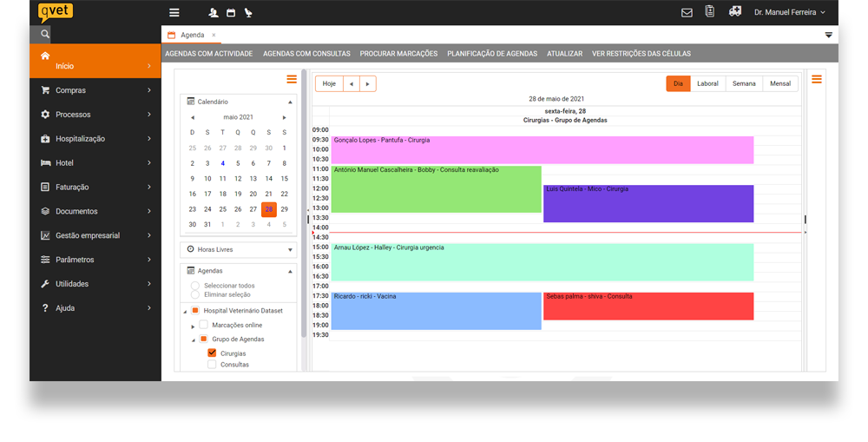Uncheck the Cirurgias agenda checkbox

coord(212,353)
